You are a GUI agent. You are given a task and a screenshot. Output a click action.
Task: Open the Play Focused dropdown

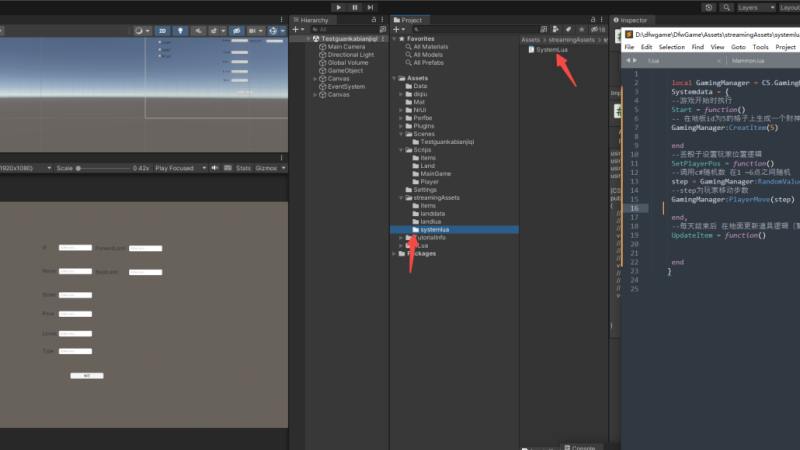pos(181,168)
